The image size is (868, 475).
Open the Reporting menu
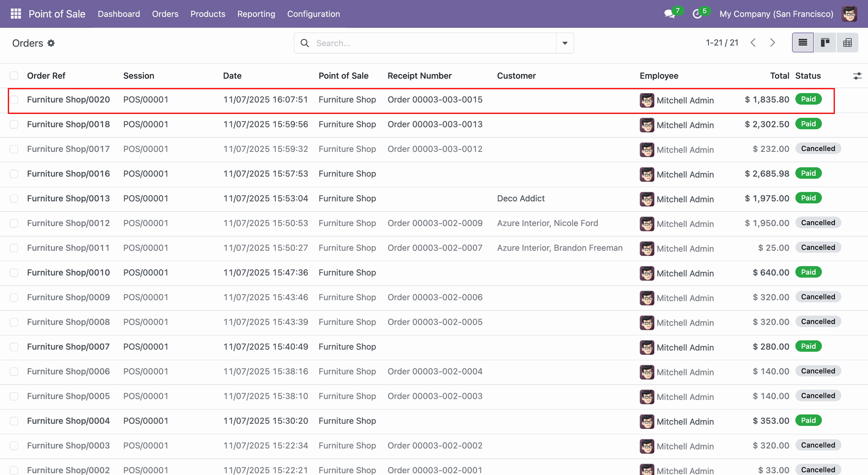[256, 14]
